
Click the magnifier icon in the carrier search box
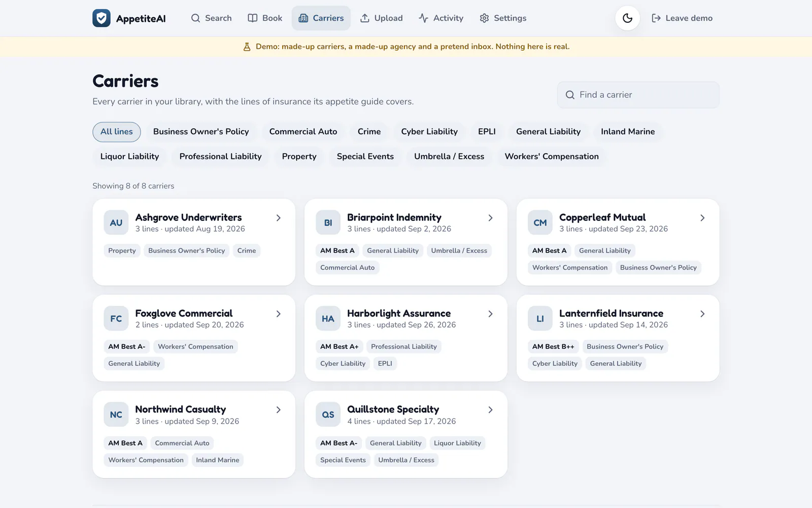tap(570, 95)
